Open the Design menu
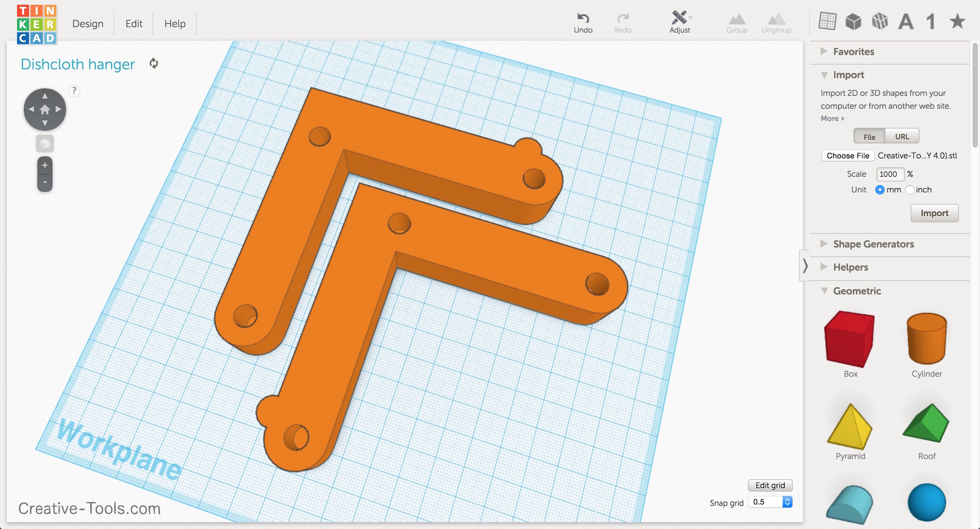980x529 pixels. click(x=88, y=23)
